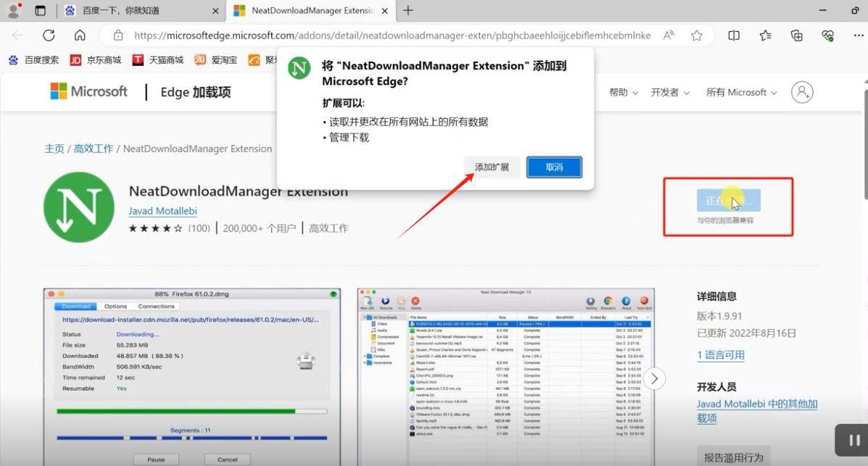The width and height of the screenshot is (868, 466).
Task: Go to 主页 breadcrumb link
Action: [54, 149]
